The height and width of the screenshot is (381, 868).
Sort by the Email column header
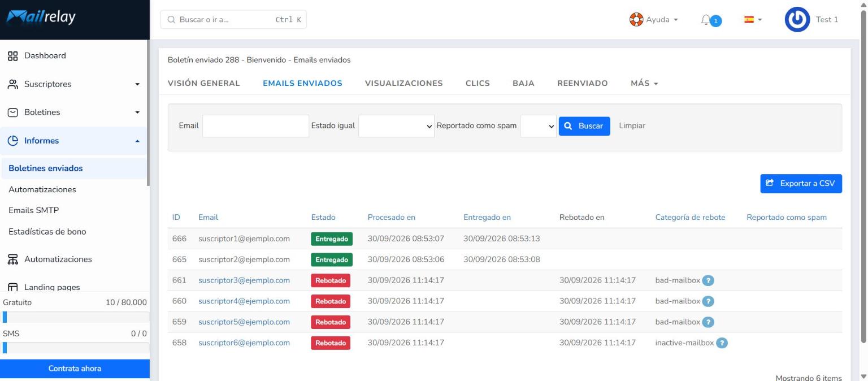click(208, 217)
